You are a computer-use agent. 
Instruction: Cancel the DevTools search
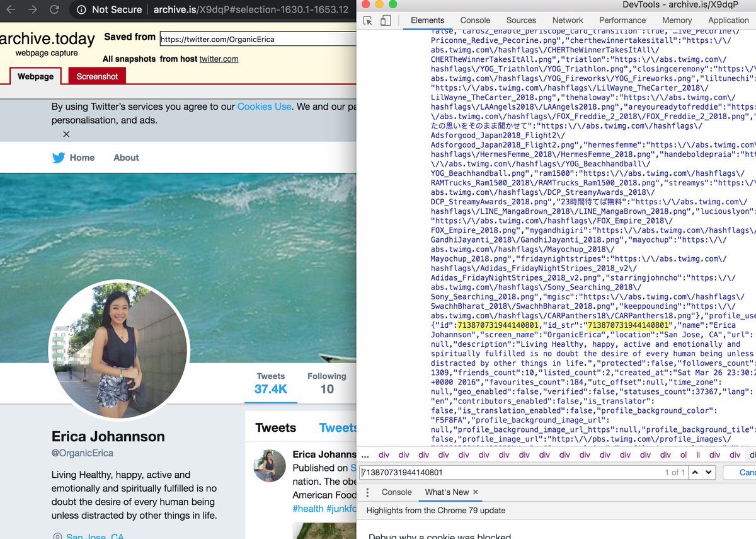pos(740,472)
